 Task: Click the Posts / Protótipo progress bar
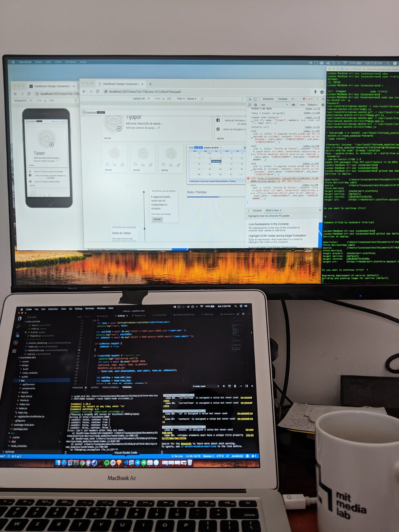click(x=216, y=197)
